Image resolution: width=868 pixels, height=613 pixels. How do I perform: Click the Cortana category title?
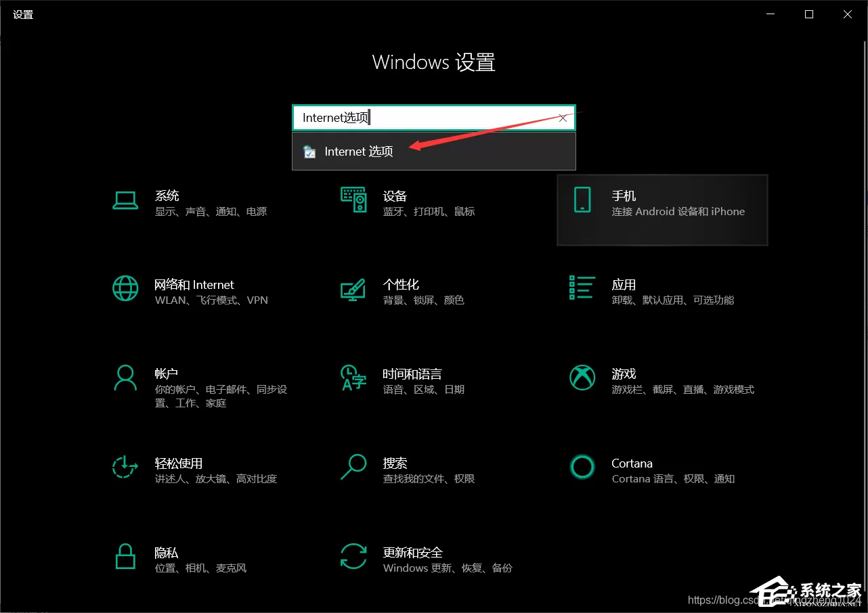click(x=632, y=463)
